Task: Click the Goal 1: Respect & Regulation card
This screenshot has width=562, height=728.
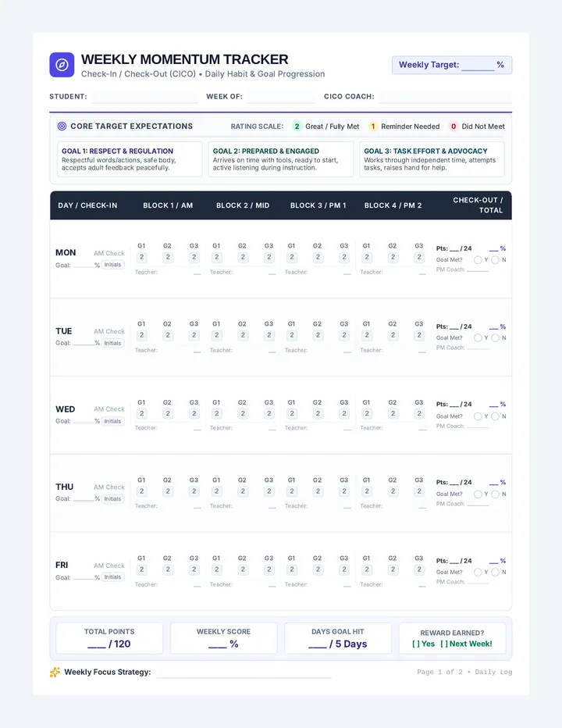Action: (x=130, y=159)
